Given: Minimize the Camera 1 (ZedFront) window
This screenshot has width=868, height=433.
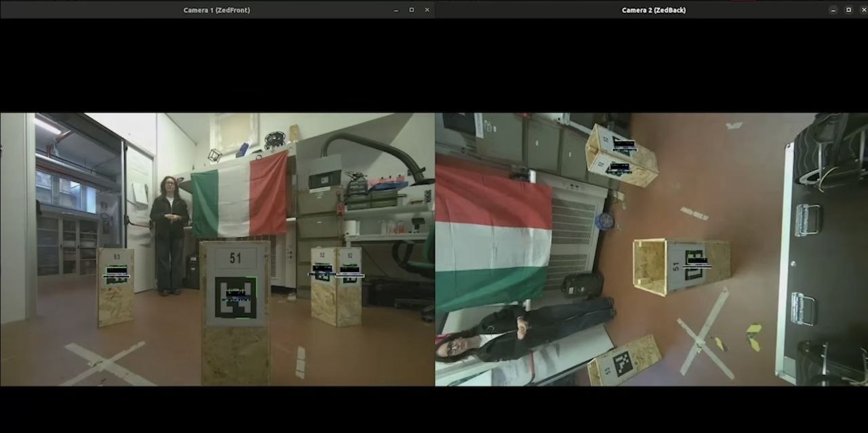Looking at the screenshot, I should 396,10.
